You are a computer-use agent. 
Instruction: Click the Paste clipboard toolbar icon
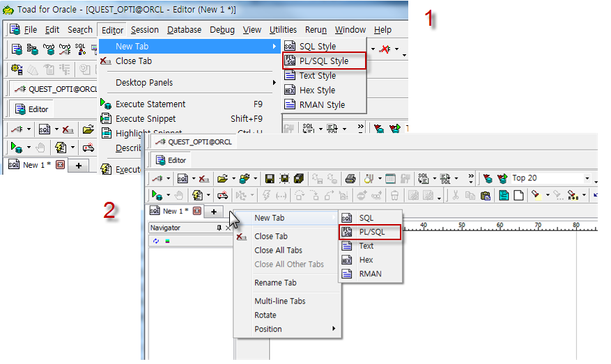pos(485,196)
